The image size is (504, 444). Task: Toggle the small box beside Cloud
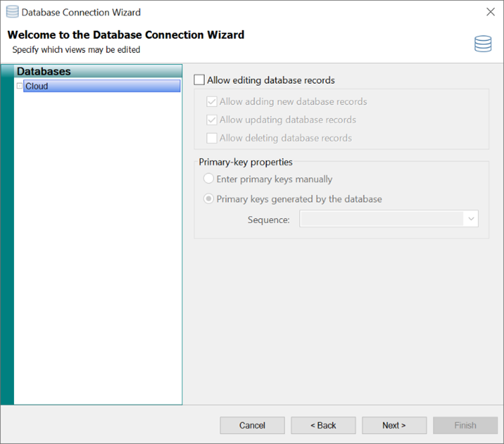19,86
